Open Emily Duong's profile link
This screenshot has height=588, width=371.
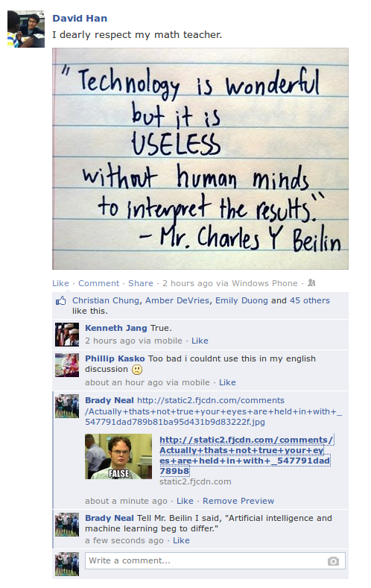241,301
